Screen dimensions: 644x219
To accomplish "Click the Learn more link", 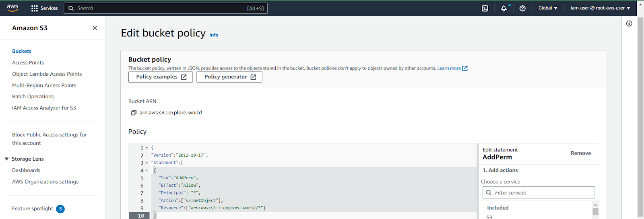I will point(449,68).
